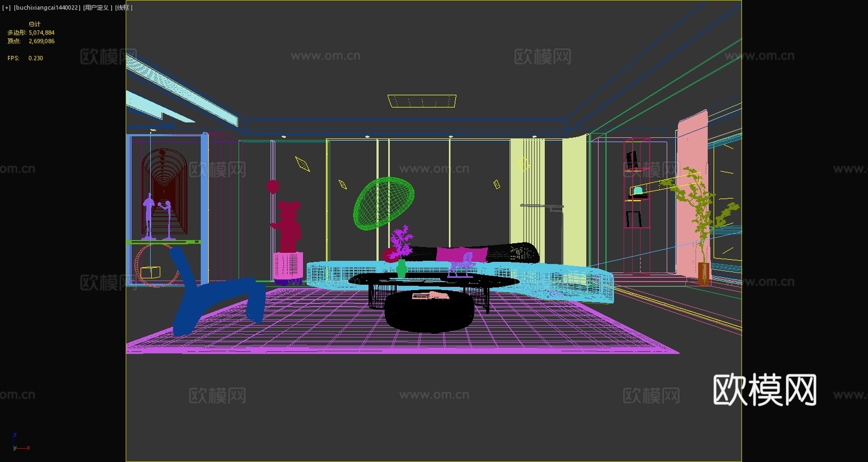Select the black round ottoman

[429, 311]
